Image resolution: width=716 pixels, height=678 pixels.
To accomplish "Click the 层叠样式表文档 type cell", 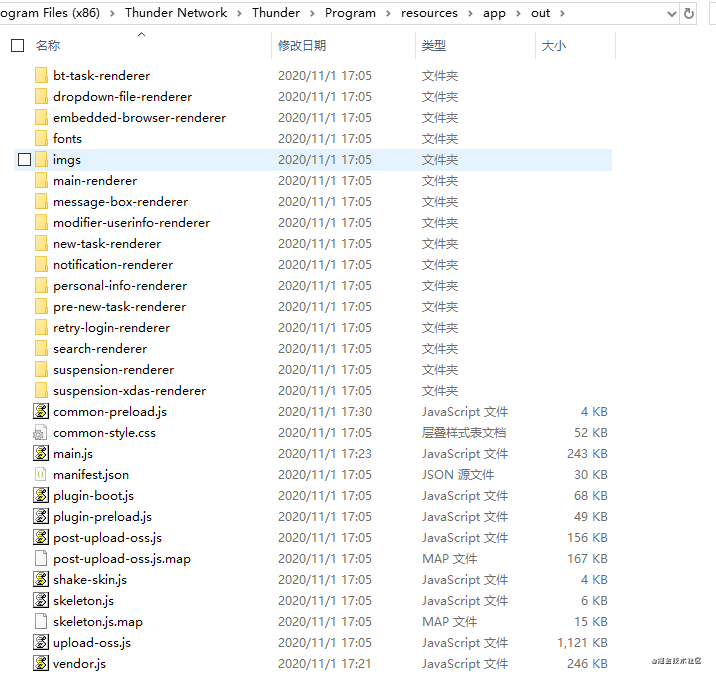I will [464, 432].
